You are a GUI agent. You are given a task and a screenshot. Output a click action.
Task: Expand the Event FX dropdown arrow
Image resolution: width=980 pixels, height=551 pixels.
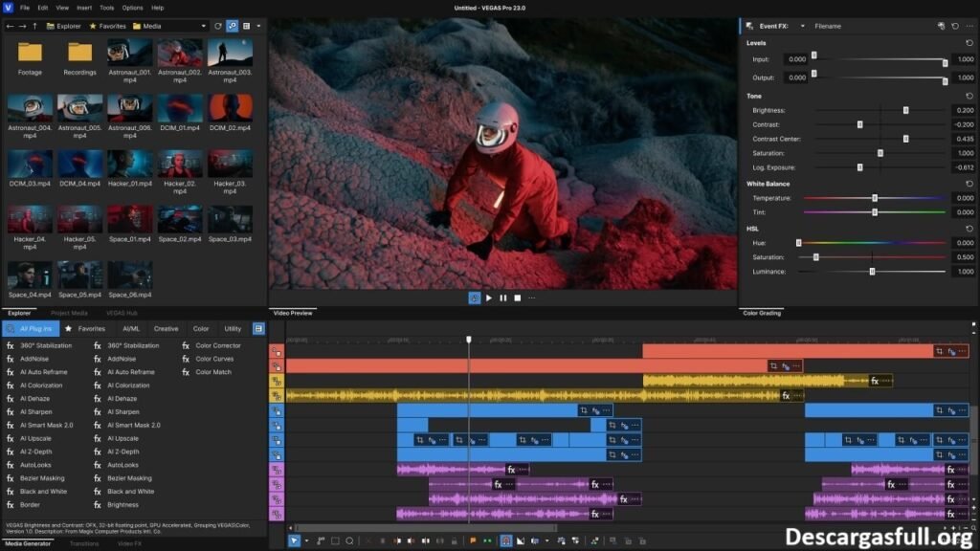click(802, 26)
